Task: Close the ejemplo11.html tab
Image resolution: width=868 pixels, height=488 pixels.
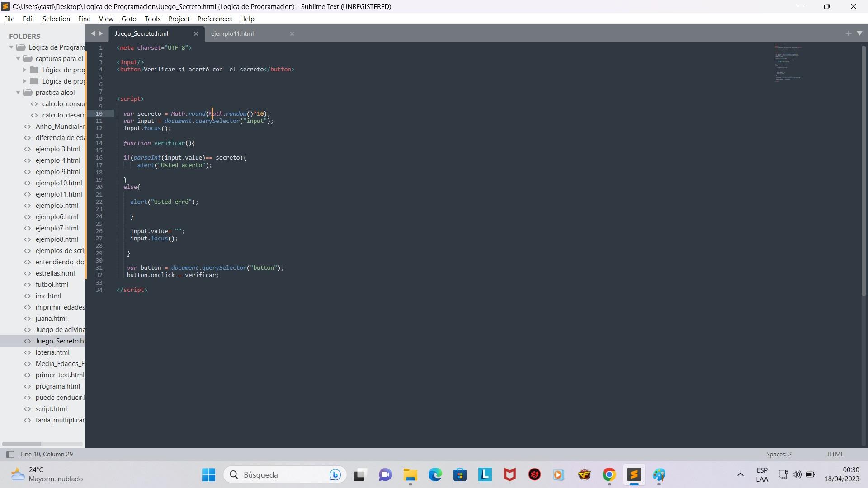Action: (292, 33)
